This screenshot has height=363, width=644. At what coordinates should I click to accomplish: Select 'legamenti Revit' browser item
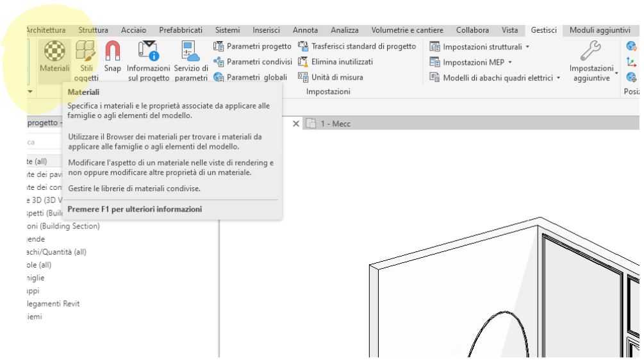tap(53, 304)
